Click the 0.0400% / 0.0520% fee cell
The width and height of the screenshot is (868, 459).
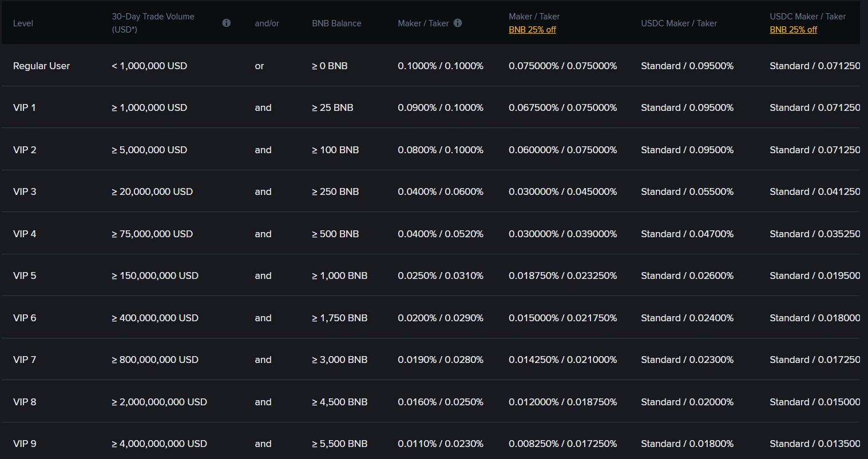point(441,234)
